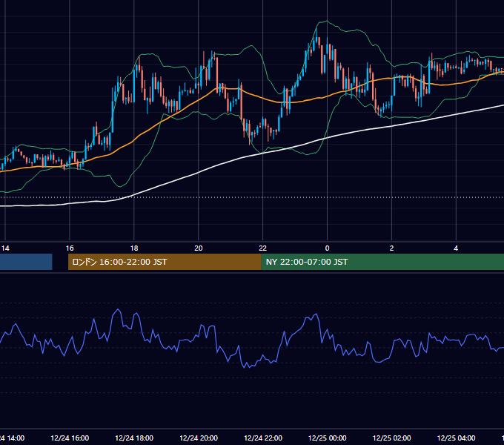Click the 12/24 22:00 time label

263,438
